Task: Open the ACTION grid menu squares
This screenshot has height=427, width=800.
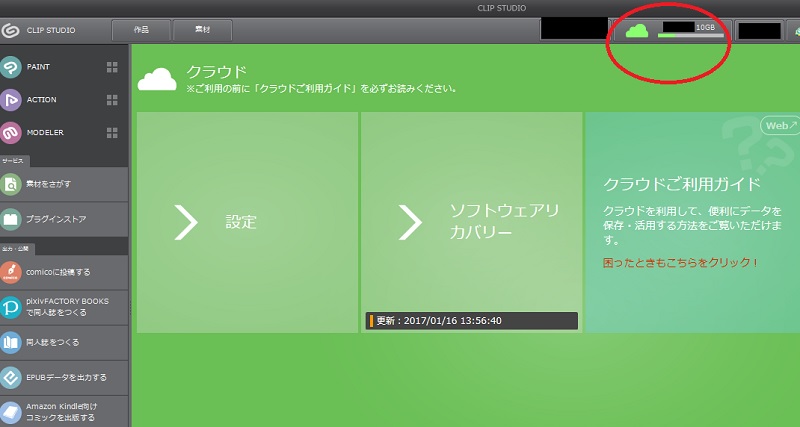Action: [112, 100]
